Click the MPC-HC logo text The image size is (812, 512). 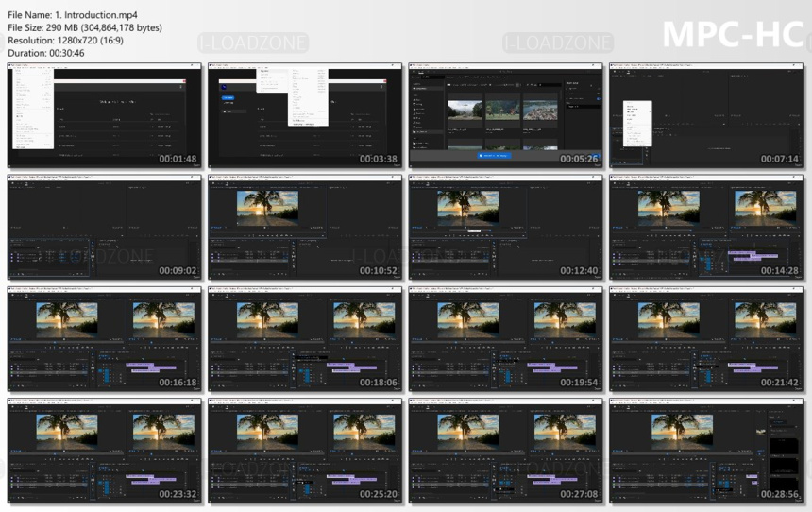(733, 34)
